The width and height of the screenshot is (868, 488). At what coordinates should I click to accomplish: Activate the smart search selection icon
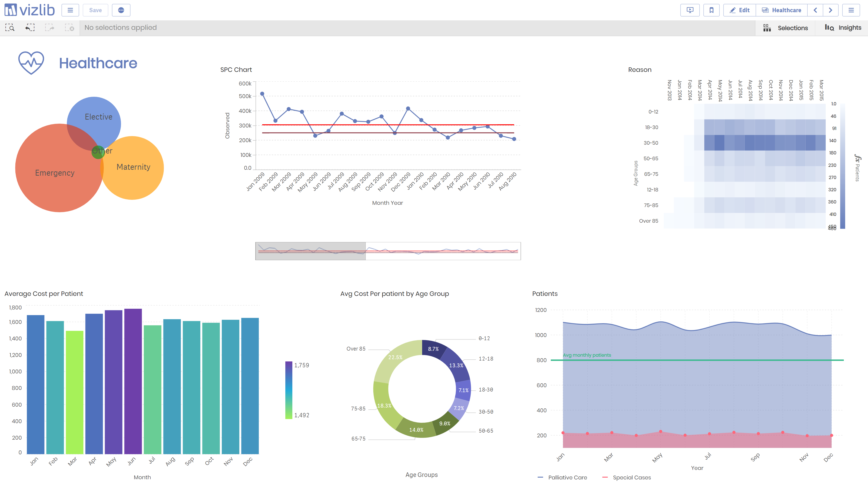(10, 28)
